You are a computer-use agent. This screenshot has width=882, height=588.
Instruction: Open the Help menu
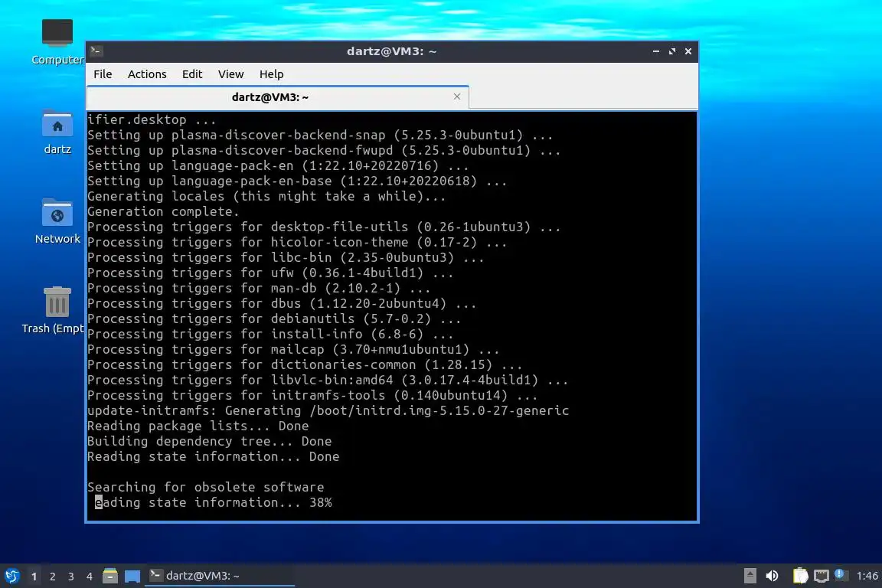tap(271, 74)
